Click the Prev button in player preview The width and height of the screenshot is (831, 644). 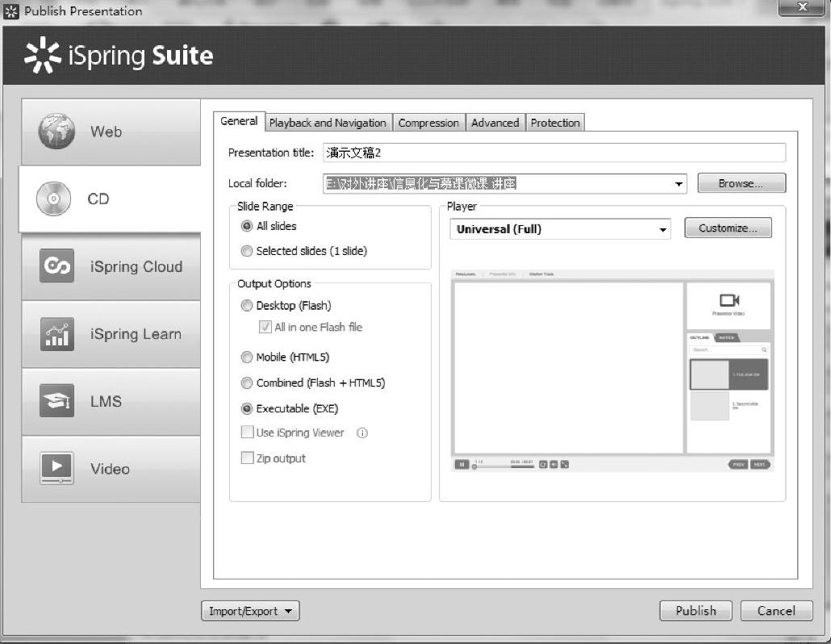point(738,464)
